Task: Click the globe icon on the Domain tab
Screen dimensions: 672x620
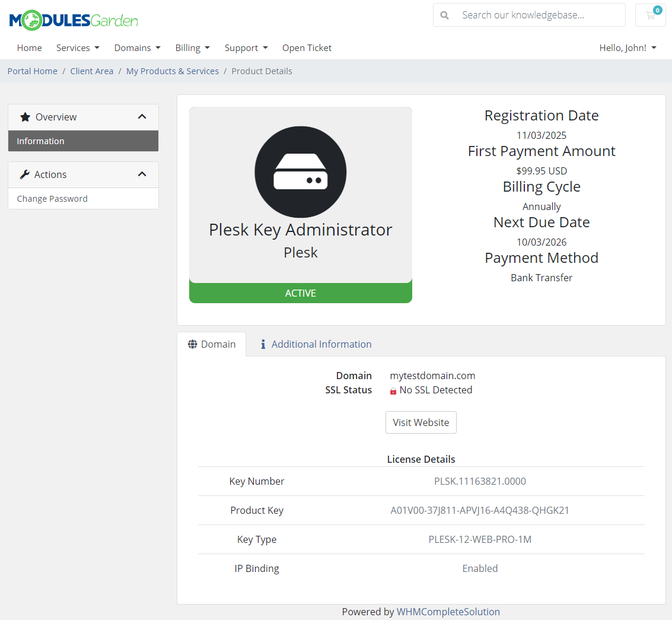Action: click(192, 344)
